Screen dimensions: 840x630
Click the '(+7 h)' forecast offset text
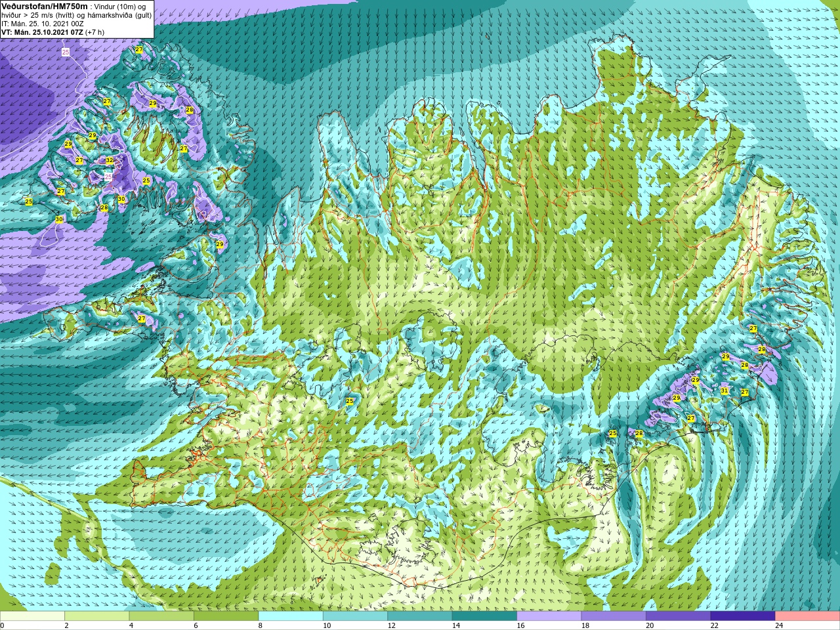(94, 32)
